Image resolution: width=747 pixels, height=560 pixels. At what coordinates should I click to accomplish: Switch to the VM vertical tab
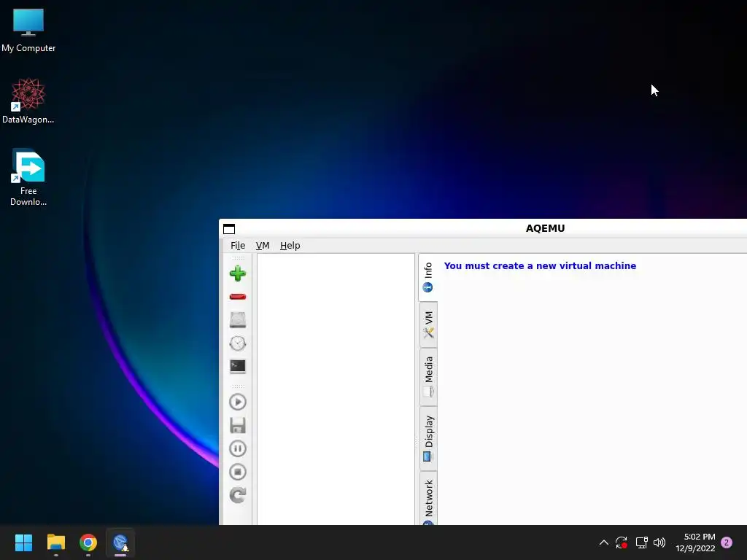tap(428, 324)
